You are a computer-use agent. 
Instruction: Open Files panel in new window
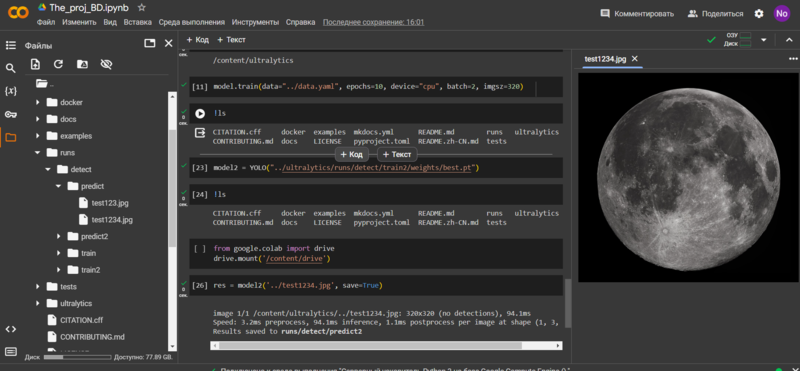pyautogui.click(x=149, y=43)
